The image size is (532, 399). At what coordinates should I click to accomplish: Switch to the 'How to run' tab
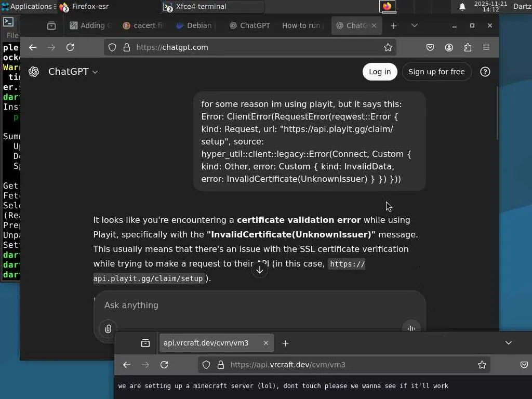302,25
